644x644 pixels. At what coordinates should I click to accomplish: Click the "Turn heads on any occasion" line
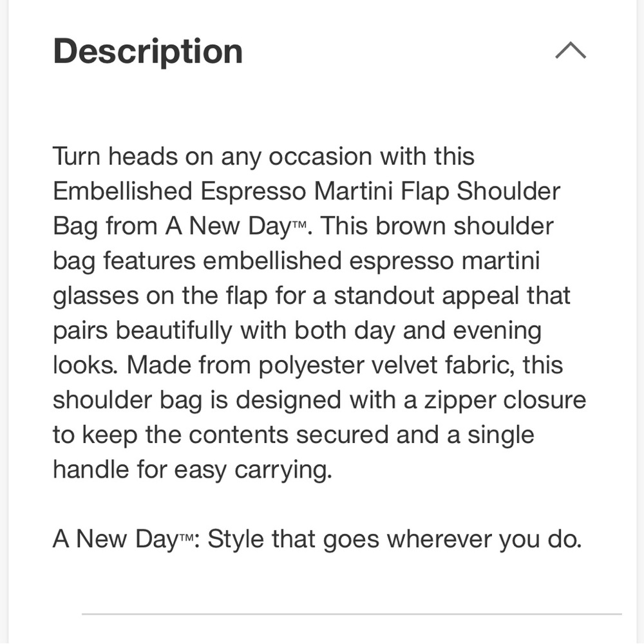click(x=263, y=157)
